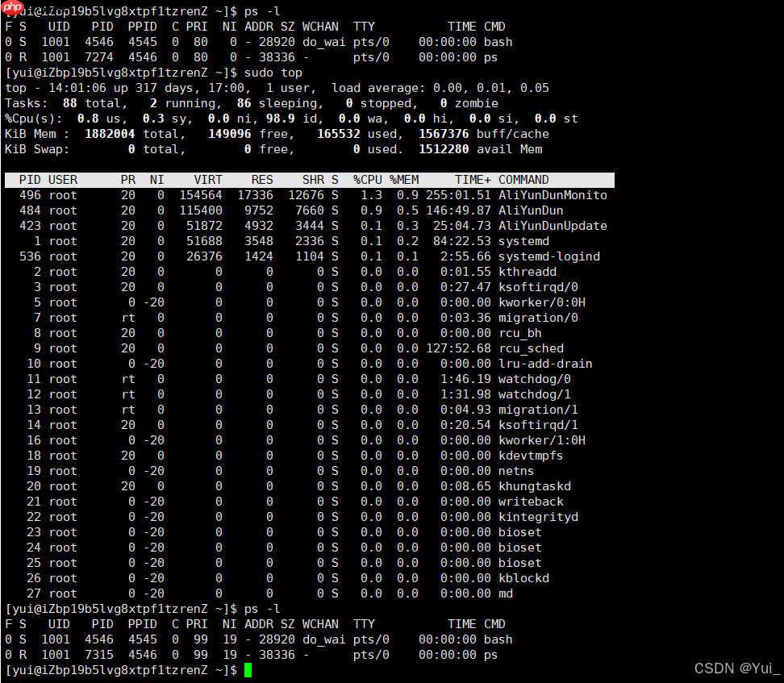Select PID '536' in the top list
The height and width of the screenshot is (683, 784).
(30, 256)
